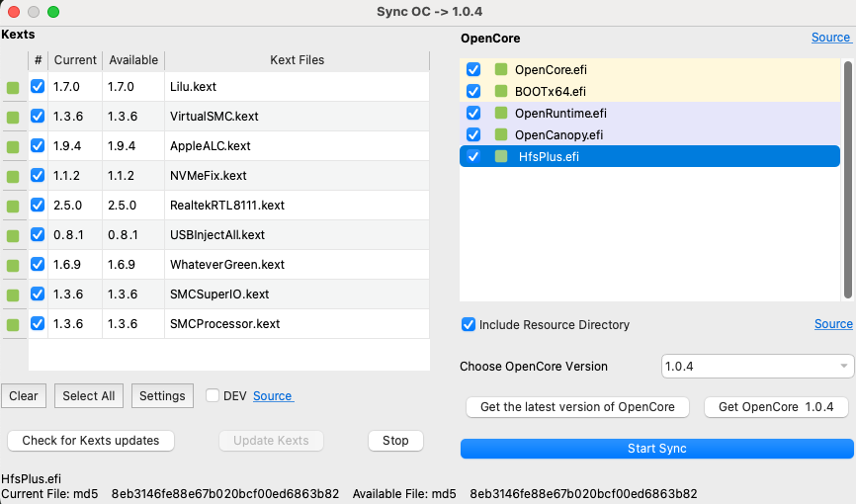The image size is (856, 504).
Task: Enable the DEV checkbox
Action: pos(213,395)
